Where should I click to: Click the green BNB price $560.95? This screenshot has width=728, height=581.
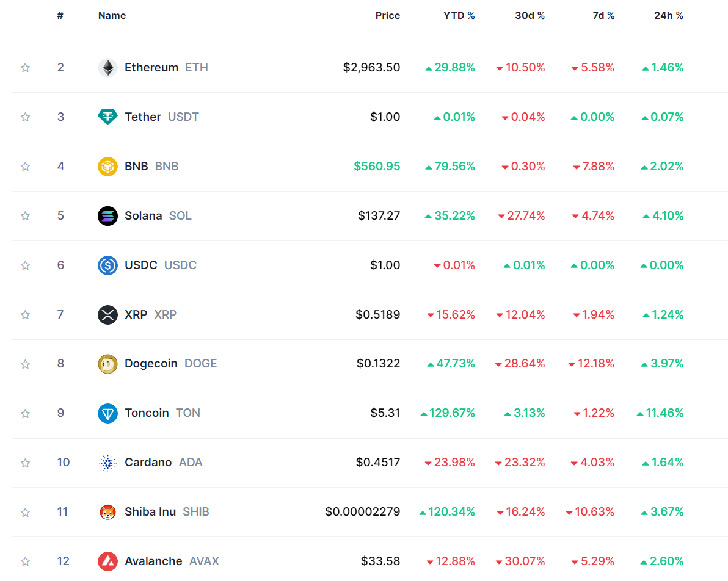377,167
